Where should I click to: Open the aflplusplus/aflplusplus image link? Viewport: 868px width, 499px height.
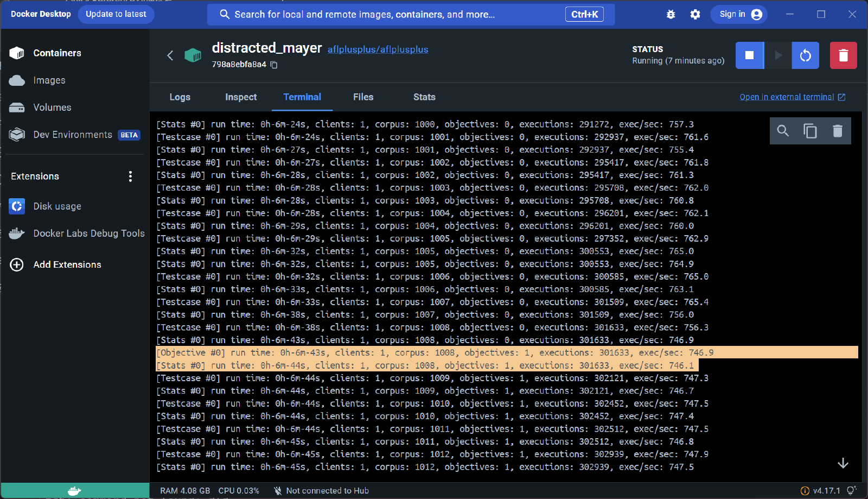coord(378,49)
